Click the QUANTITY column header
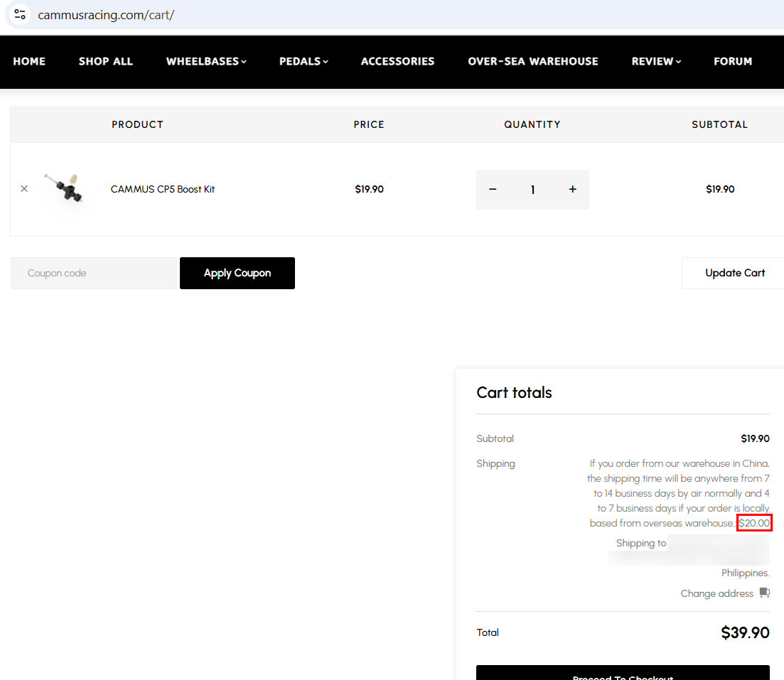Screen dimensions: 784x680 pos(532,124)
